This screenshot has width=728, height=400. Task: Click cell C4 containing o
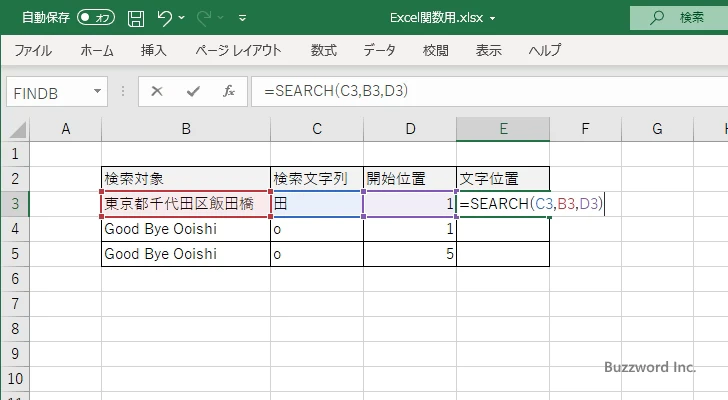(317, 229)
